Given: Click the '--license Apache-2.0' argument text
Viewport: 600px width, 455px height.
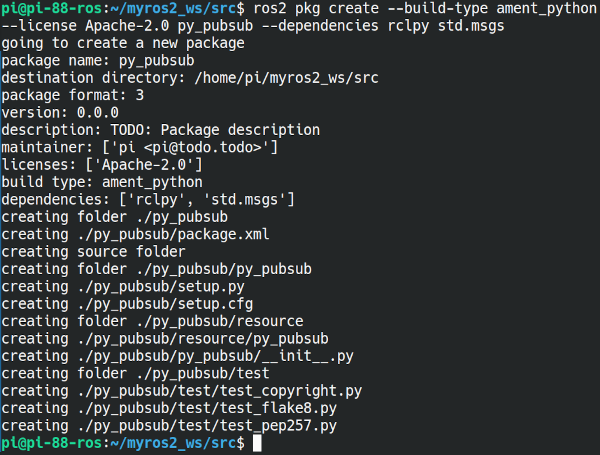Looking at the screenshot, I should [x=85, y=26].
